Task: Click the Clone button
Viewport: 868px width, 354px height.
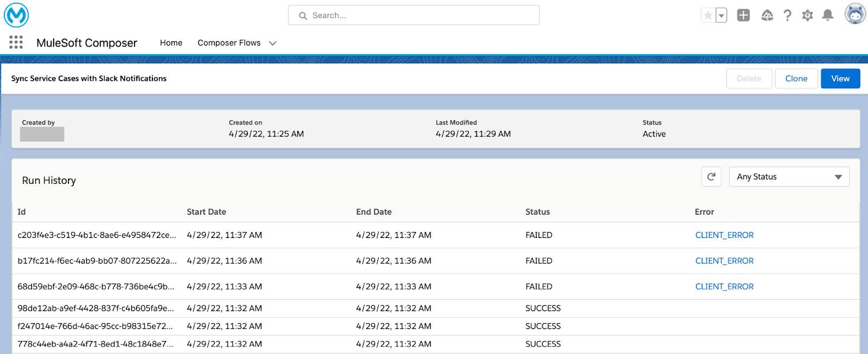Action: tap(796, 79)
